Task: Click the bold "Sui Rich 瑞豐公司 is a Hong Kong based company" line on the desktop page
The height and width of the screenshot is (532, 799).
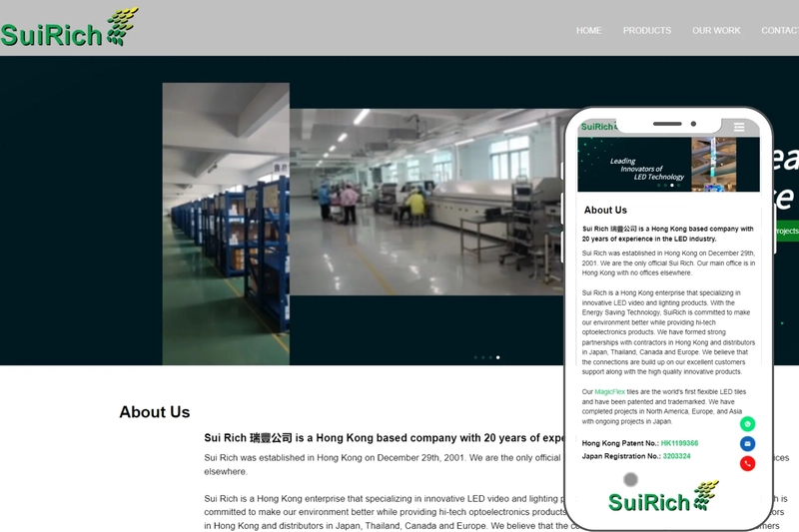Action: (x=385, y=438)
